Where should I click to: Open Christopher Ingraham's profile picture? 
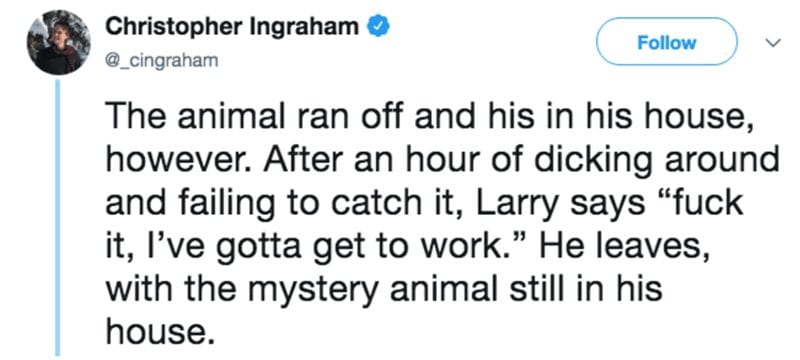click(58, 42)
